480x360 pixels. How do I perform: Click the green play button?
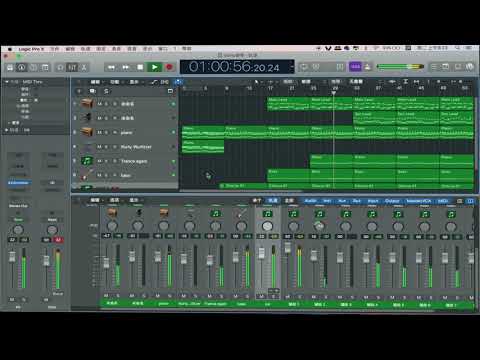pos(154,67)
